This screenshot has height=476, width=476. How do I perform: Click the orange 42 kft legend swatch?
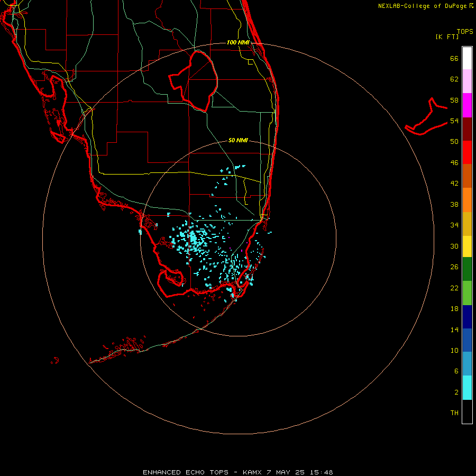(x=467, y=200)
